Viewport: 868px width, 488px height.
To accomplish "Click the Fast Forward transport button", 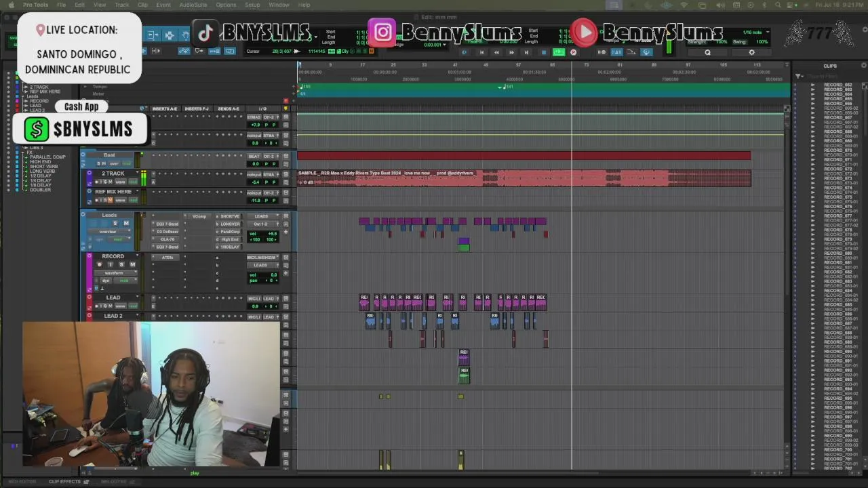I will [x=511, y=52].
